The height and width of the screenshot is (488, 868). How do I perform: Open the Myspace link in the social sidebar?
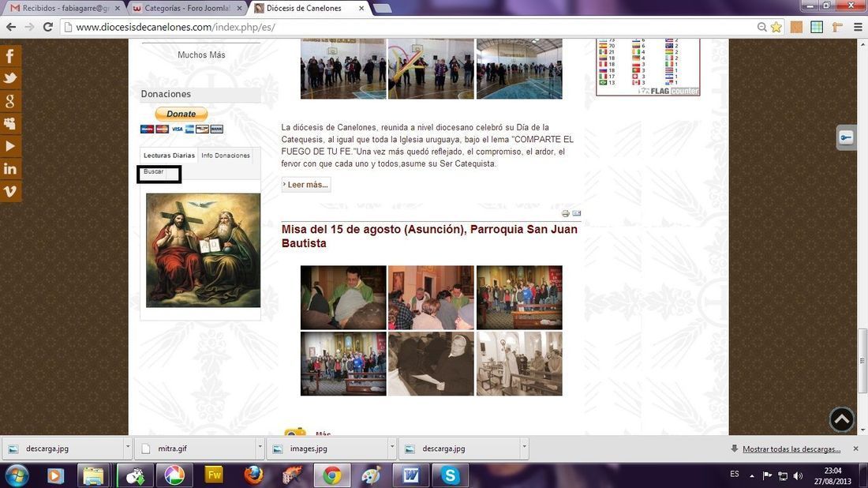point(10,123)
